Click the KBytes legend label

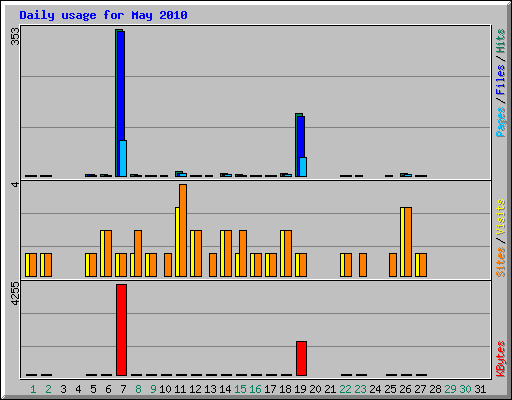(x=500, y=359)
